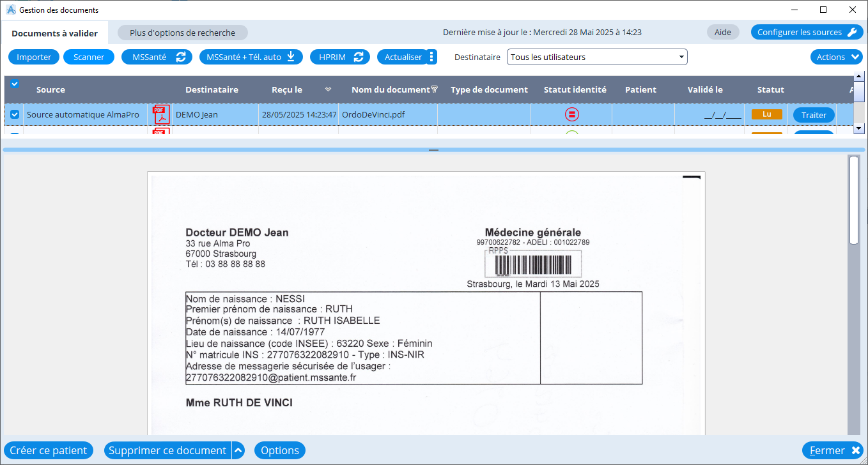Click the filter icon on Nom du document
868x465 pixels.
(x=435, y=89)
